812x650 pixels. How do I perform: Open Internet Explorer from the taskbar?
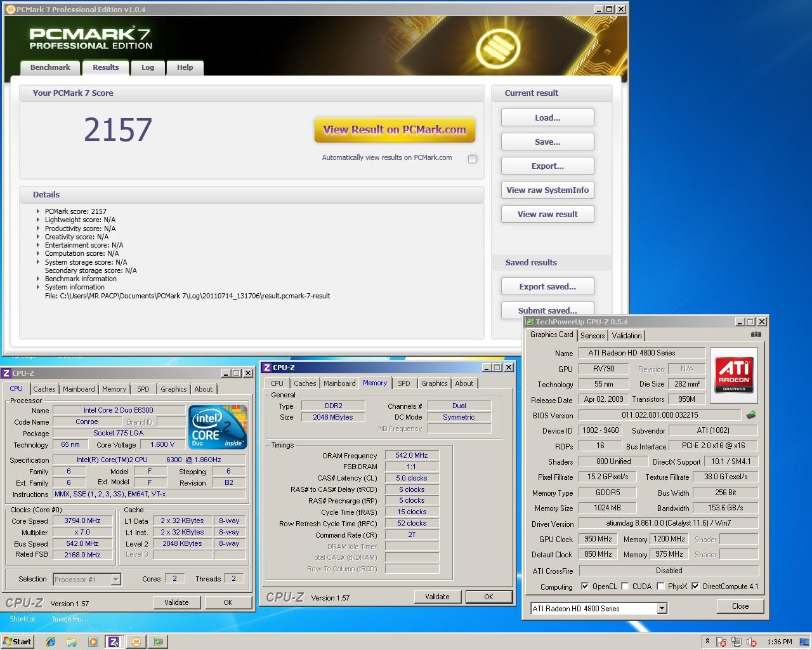pyautogui.click(x=51, y=642)
